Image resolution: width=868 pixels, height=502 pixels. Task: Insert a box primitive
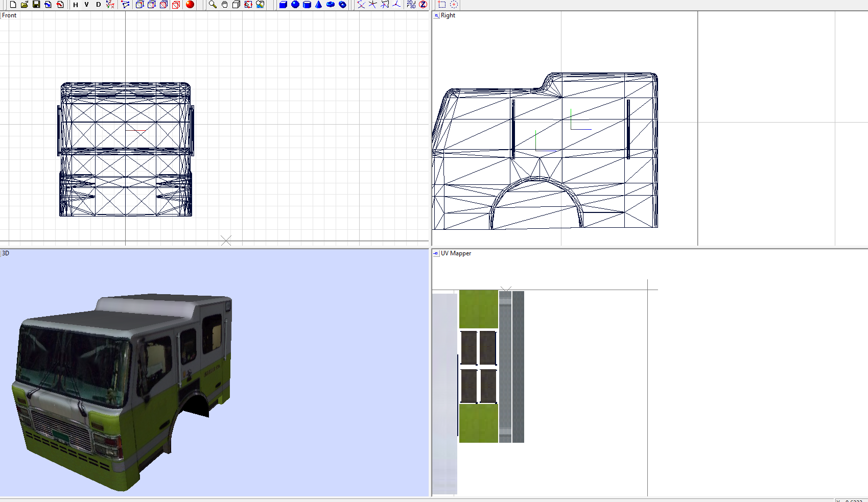(283, 5)
